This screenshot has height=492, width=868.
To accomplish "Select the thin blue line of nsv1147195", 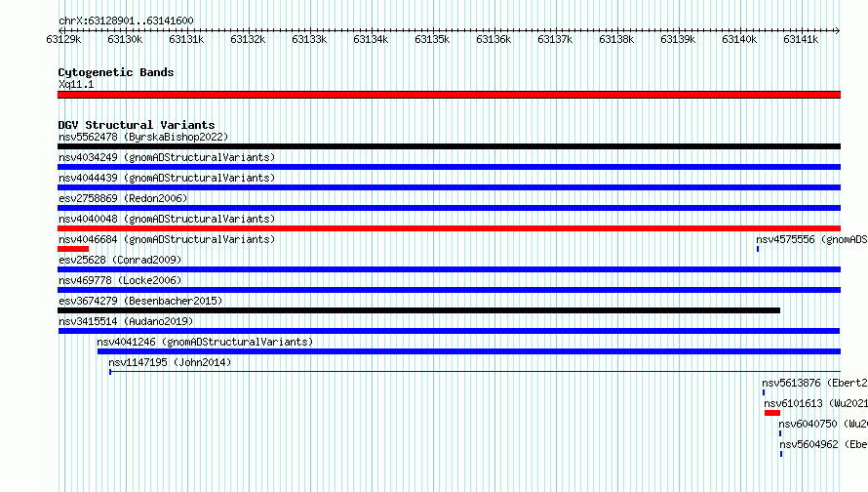I will click(x=475, y=372).
